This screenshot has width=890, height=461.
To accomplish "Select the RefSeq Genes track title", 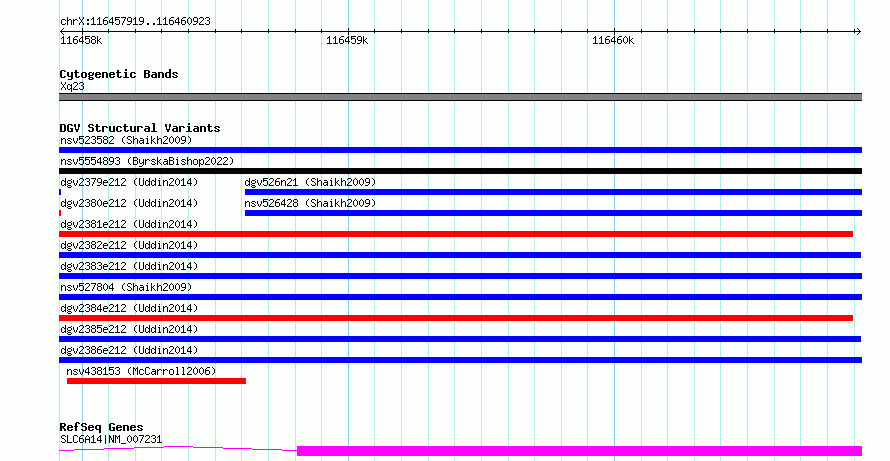I will (x=101, y=427).
